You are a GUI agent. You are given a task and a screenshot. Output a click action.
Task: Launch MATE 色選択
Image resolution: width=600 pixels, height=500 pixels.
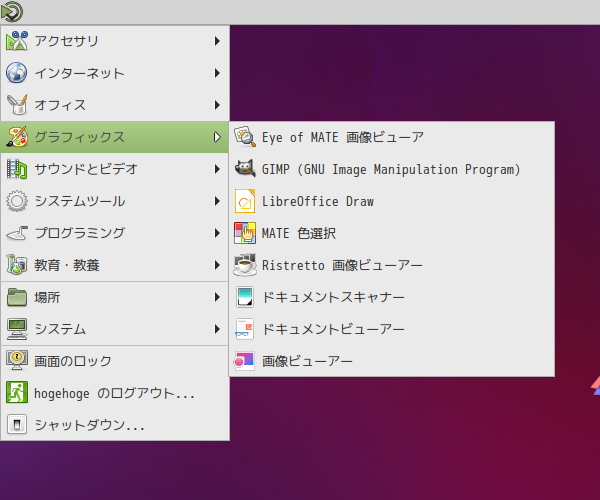pos(392,233)
